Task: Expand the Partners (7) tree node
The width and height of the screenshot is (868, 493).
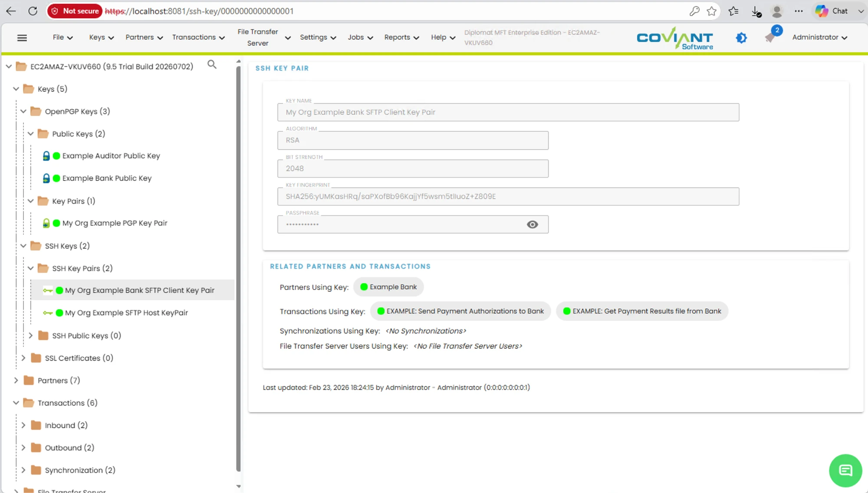Action: [x=16, y=381]
